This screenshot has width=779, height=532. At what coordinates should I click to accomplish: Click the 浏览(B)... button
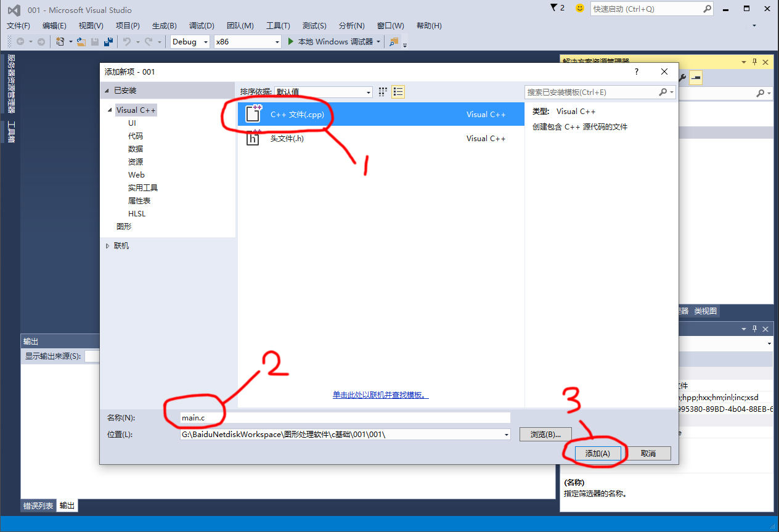pos(545,435)
